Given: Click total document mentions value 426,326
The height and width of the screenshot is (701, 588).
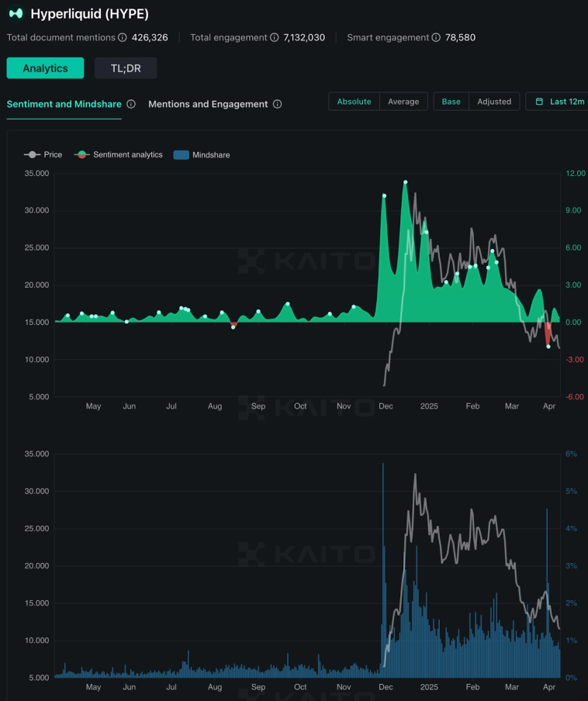Looking at the screenshot, I should [x=150, y=37].
